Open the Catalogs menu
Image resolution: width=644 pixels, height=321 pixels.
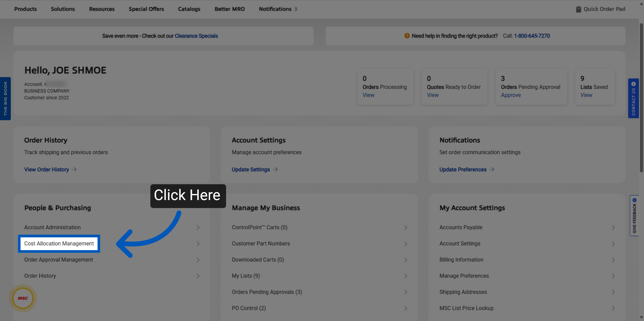(x=189, y=9)
